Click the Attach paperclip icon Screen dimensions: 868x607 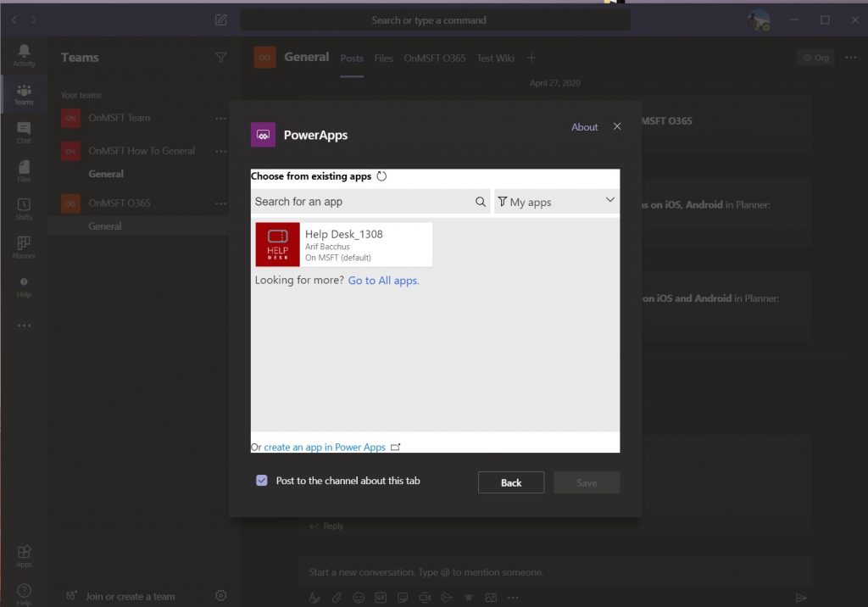click(x=337, y=598)
